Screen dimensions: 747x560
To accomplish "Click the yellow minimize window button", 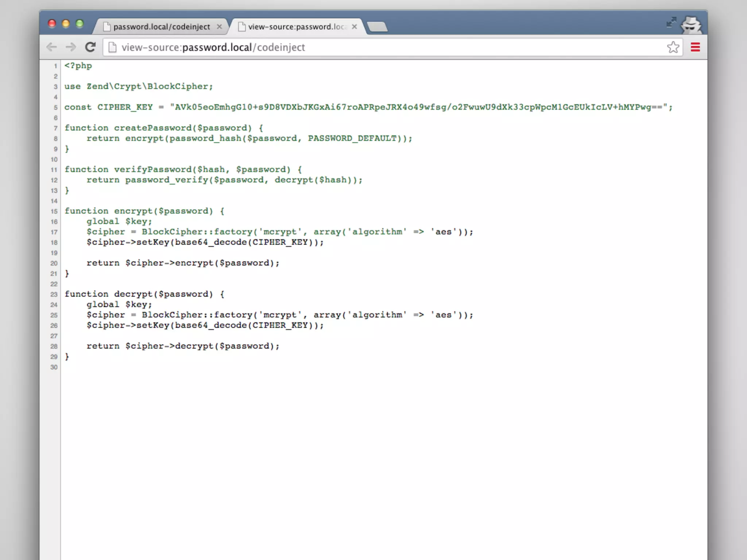I will pyautogui.click(x=66, y=24).
